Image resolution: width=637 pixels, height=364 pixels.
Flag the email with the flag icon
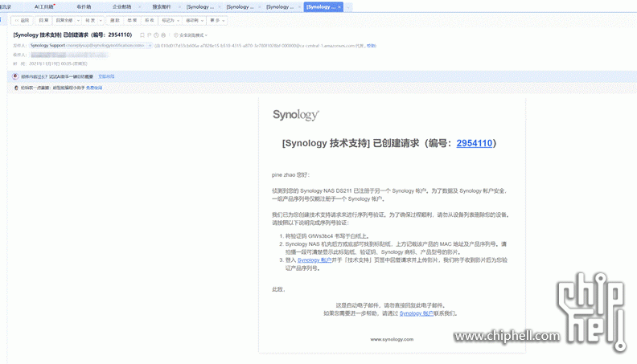(x=149, y=35)
